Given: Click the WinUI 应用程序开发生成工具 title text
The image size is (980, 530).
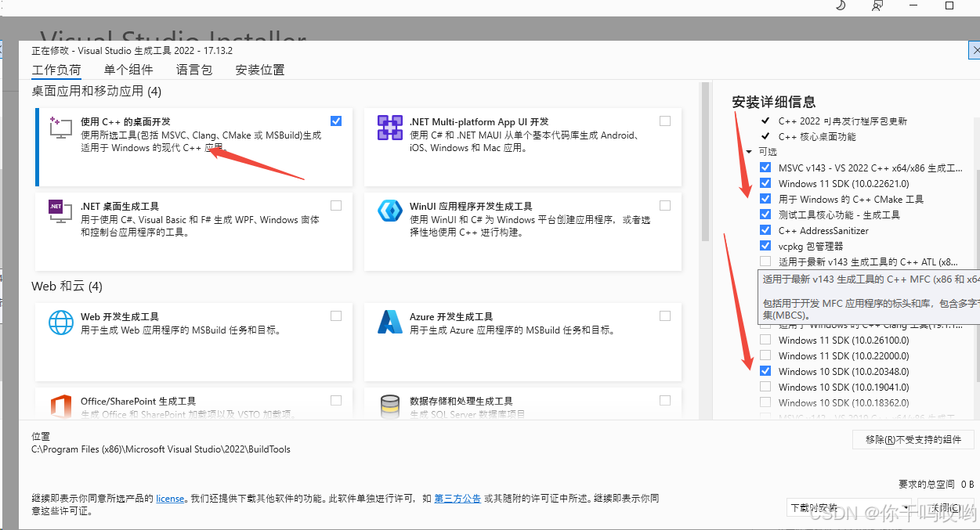Looking at the screenshot, I should [471, 206].
